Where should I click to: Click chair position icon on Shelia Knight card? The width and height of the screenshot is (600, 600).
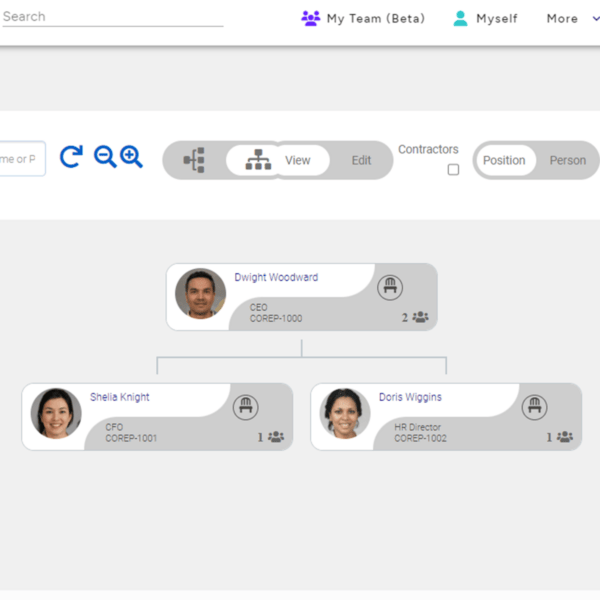[x=246, y=407]
